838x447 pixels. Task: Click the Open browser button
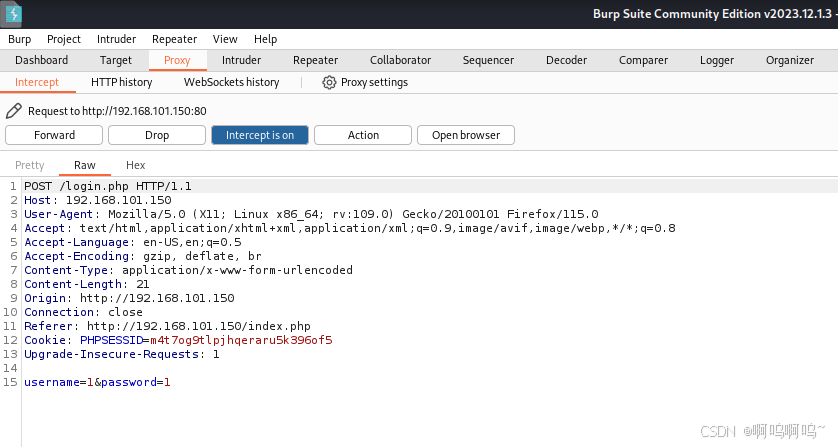(x=466, y=135)
